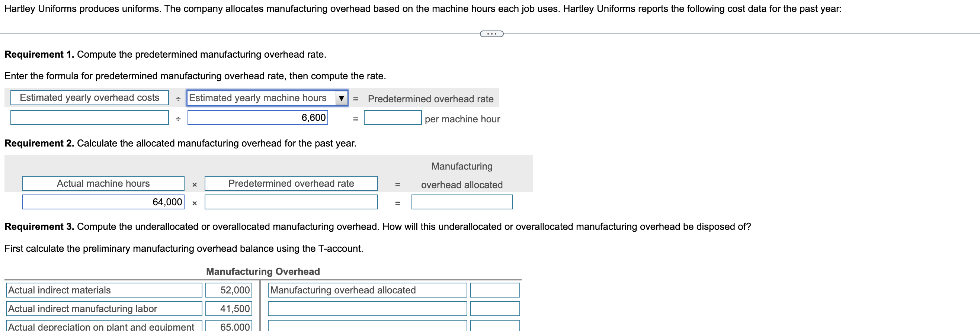Select the field containing 64,000
Viewport: 980px width, 331px height.
(103, 202)
